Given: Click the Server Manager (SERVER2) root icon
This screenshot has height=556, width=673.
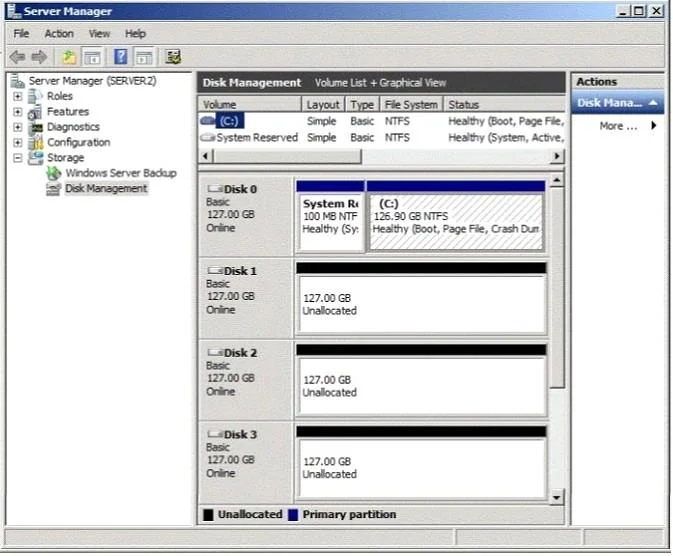Looking at the screenshot, I should [x=18, y=80].
